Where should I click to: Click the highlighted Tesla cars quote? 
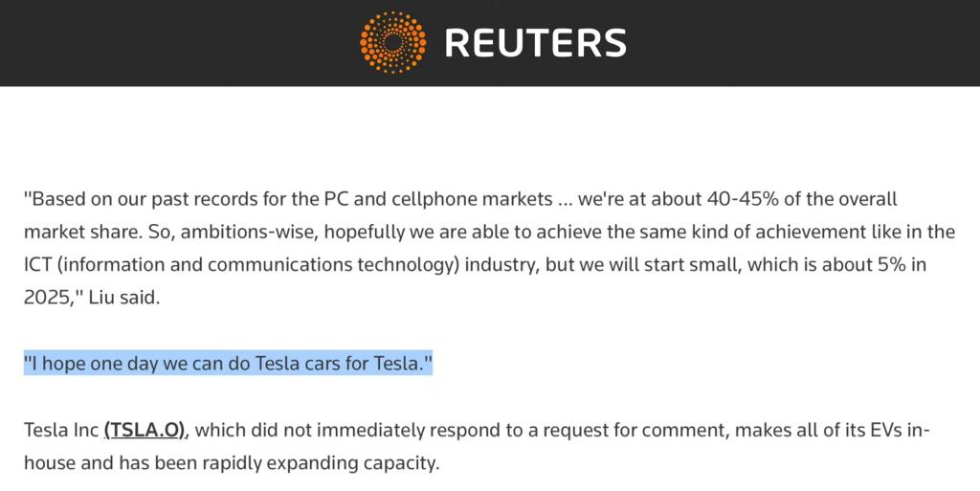(x=228, y=363)
